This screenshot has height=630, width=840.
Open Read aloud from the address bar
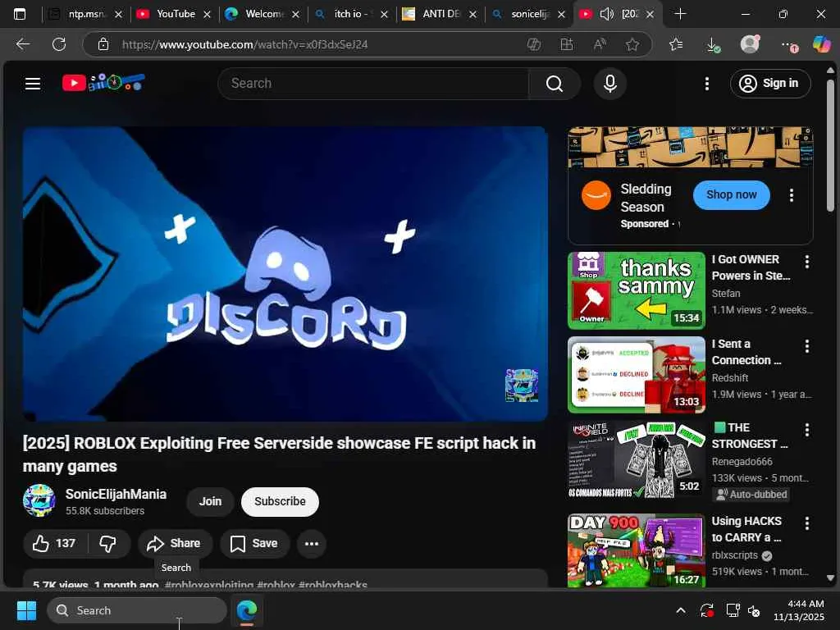(600, 44)
